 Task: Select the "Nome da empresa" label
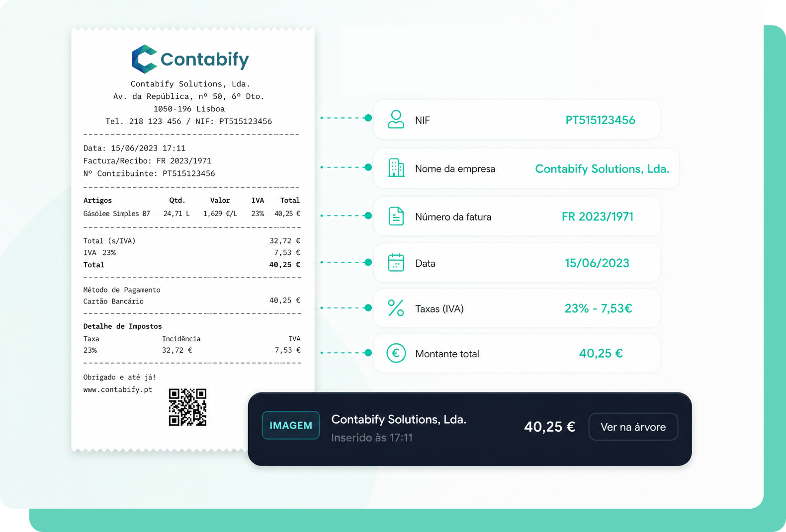point(455,169)
